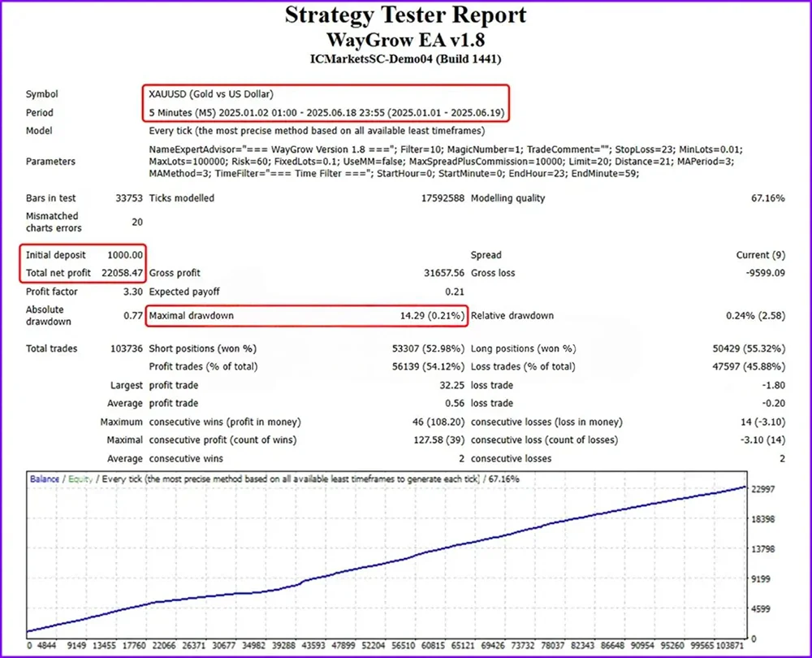Click the consecutive profit value 127.58 (39)
Viewport: 812px width, 658px height.
438,439
